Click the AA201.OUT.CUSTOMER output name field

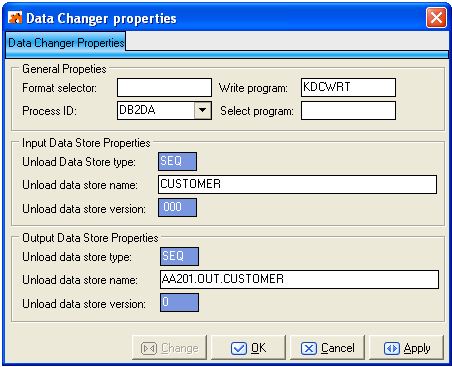point(299,279)
